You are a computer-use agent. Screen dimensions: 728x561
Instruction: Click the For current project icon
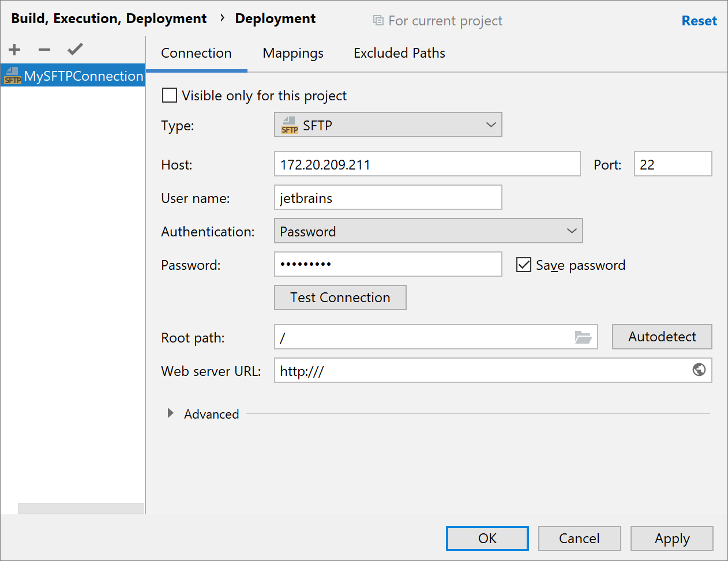click(x=378, y=20)
